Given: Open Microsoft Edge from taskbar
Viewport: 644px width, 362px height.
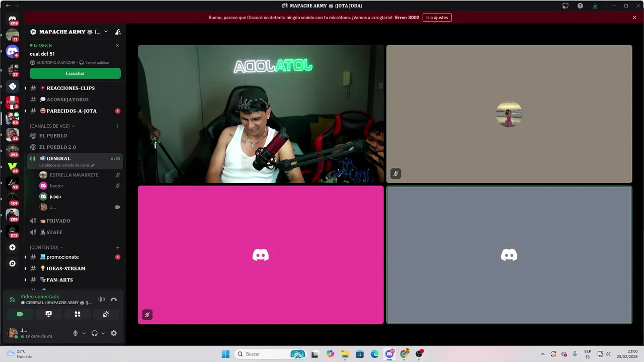Looking at the screenshot, I should [x=374, y=354].
